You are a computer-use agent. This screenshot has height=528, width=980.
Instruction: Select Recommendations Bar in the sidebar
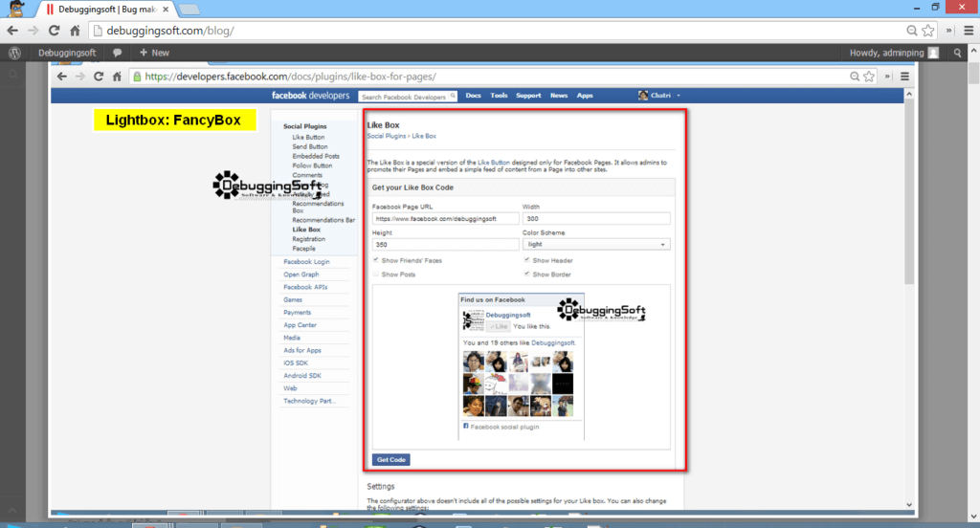click(x=323, y=220)
